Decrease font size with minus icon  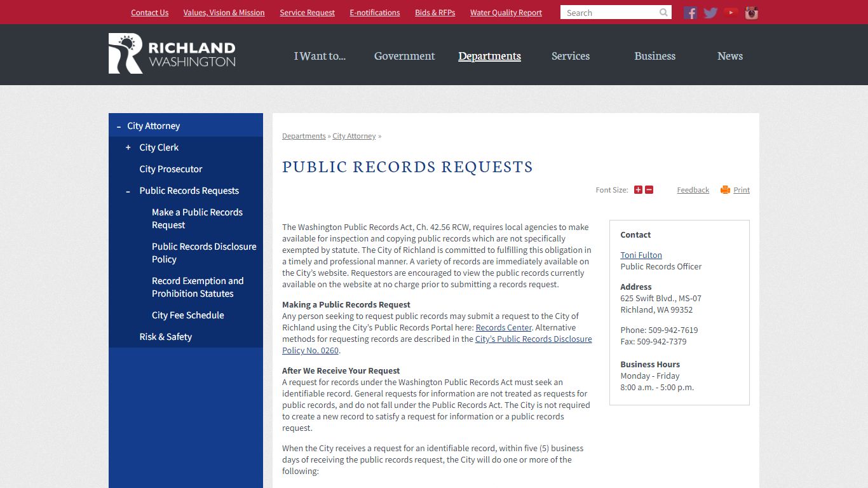point(649,190)
